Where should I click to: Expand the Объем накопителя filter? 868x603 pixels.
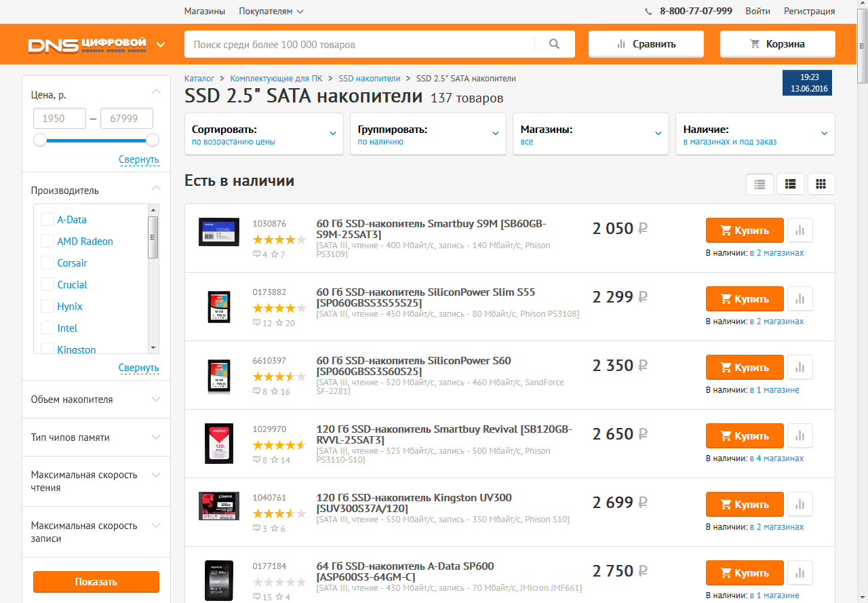(96, 399)
